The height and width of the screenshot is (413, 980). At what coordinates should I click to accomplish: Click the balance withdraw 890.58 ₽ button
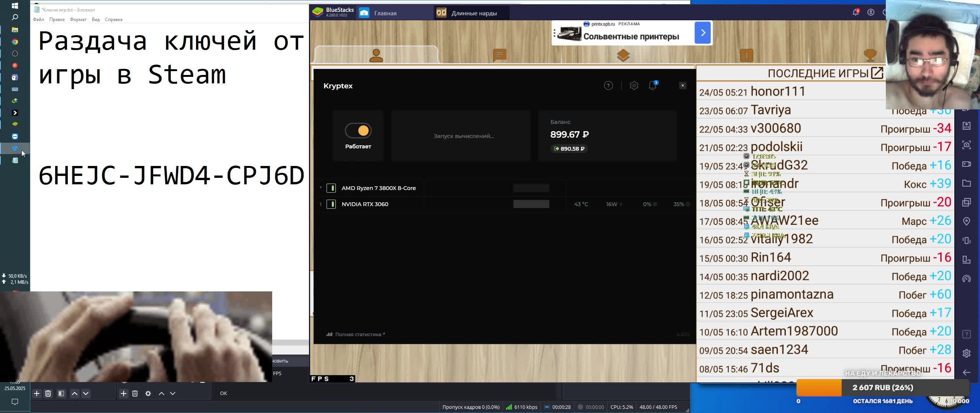[569, 149]
